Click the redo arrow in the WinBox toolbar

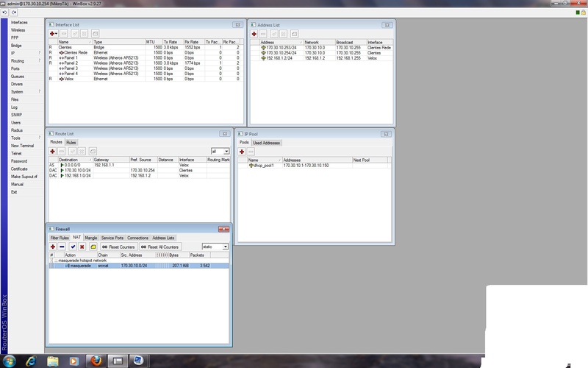(x=13, y=13)
